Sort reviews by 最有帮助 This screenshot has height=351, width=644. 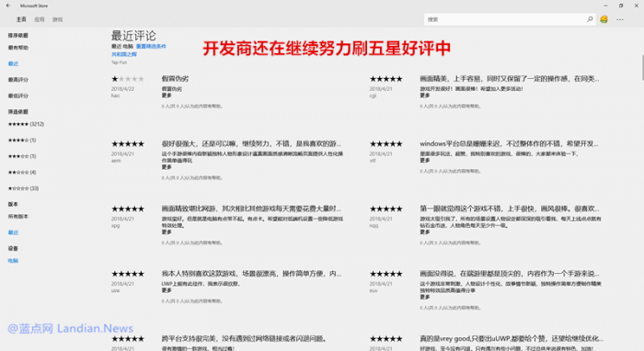(18, 48)
